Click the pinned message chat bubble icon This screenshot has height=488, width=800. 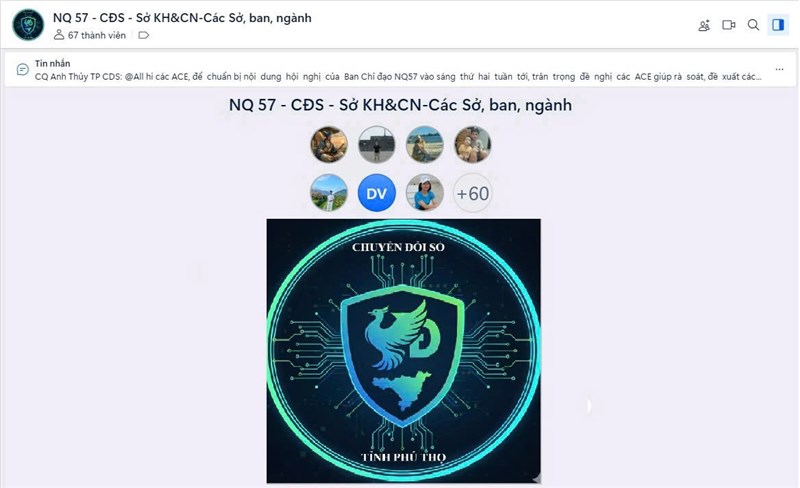(x=22, y=69)
